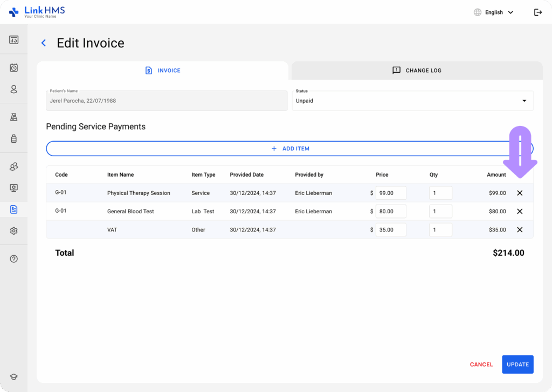Open the English language dropdown
The image size is (552, 392).
point(499,12)
